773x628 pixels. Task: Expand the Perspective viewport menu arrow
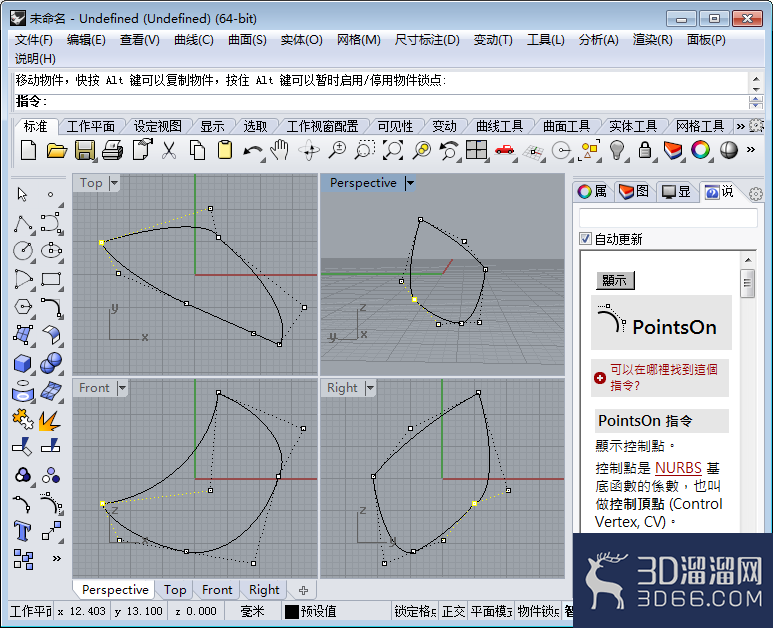coord(410,183)
